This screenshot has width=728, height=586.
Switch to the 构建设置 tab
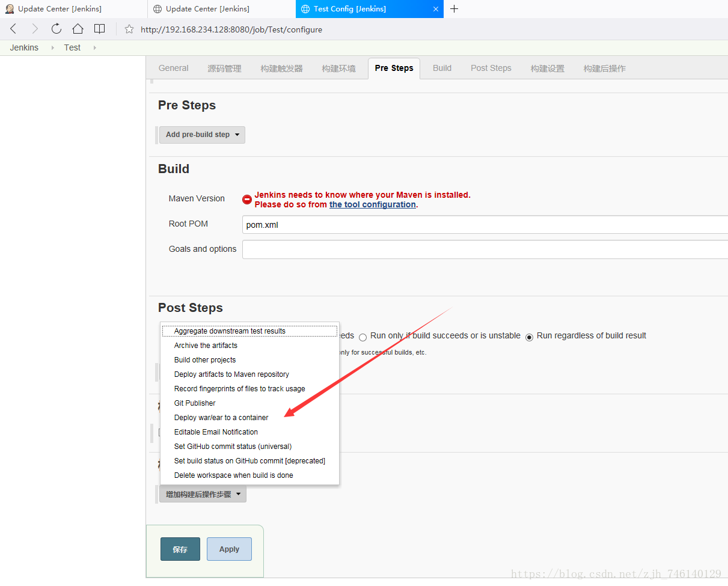tap(547, 69)
